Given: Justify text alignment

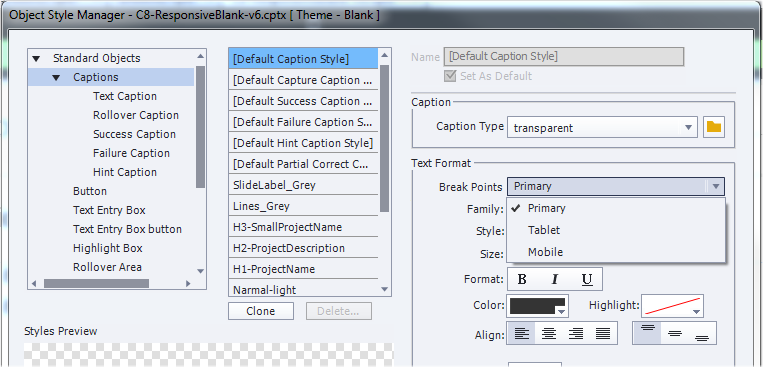Looking at the screenshot, I should pyautogui.click(x=603, y=333).
